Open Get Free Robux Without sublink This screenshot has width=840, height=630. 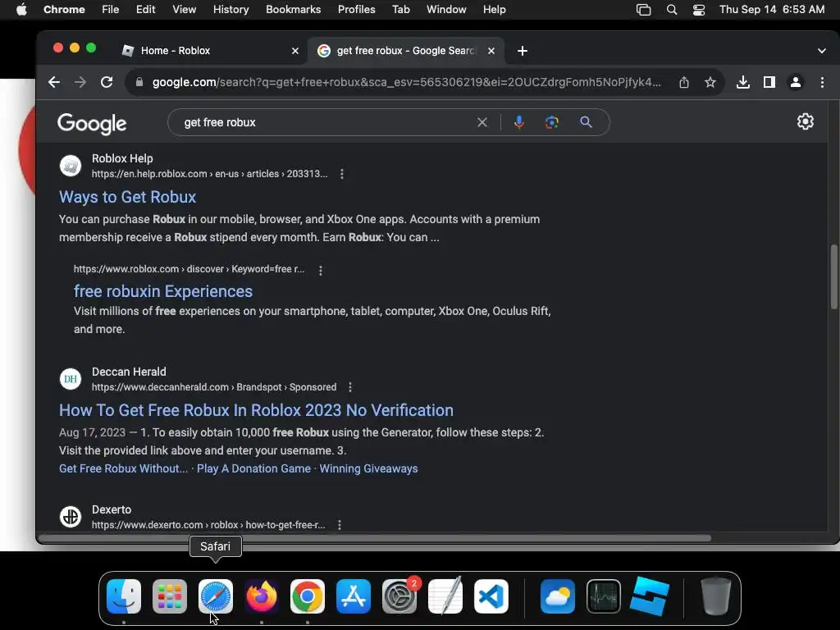(x=123, y=468)
